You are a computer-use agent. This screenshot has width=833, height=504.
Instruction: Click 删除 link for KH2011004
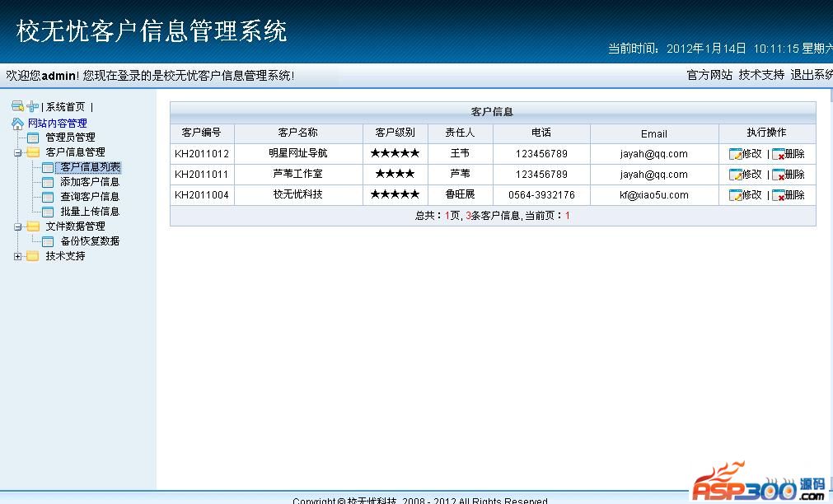click(x=795, y=195)
